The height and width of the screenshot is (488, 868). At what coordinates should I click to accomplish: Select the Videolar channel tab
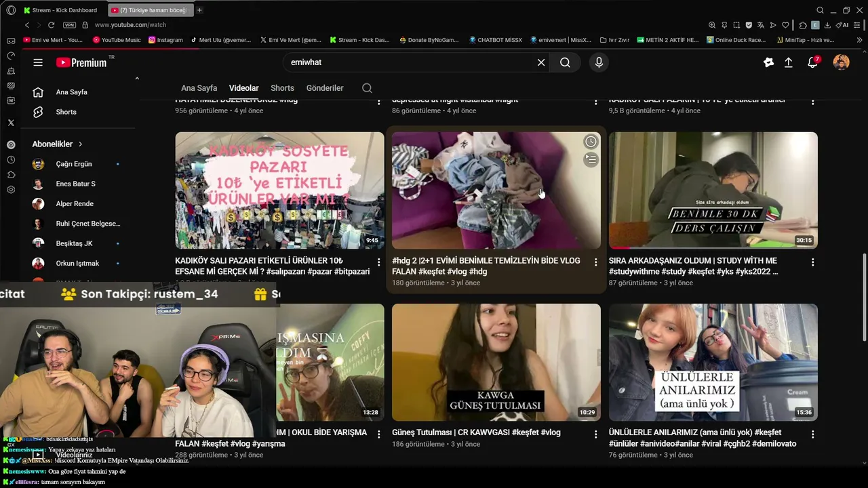pos(243,88)
